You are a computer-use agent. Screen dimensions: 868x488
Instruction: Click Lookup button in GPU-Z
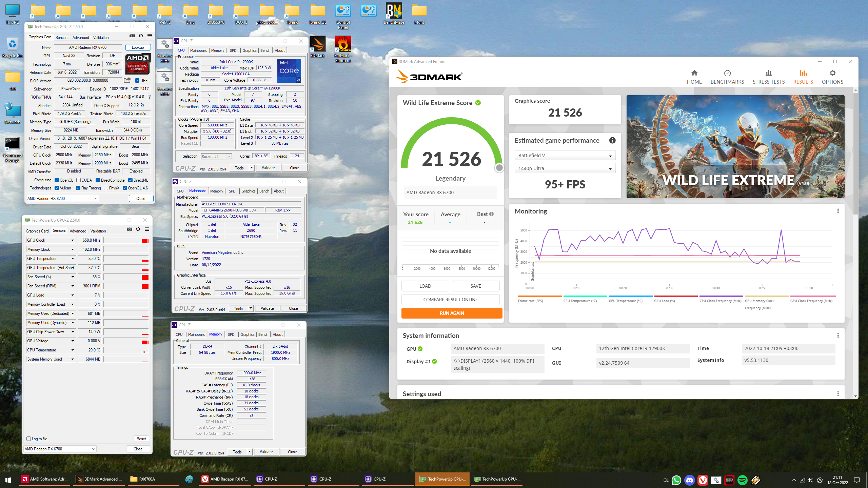[138, 47]
